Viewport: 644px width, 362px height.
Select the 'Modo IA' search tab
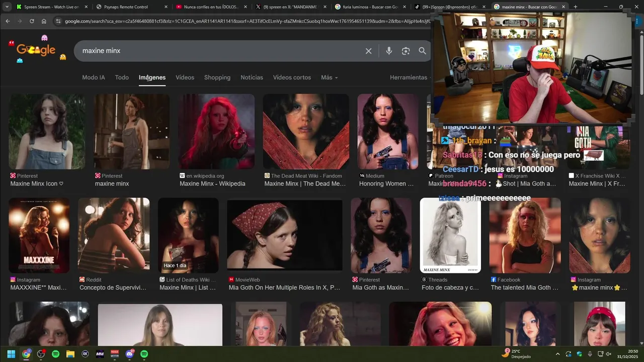point(94,77)
